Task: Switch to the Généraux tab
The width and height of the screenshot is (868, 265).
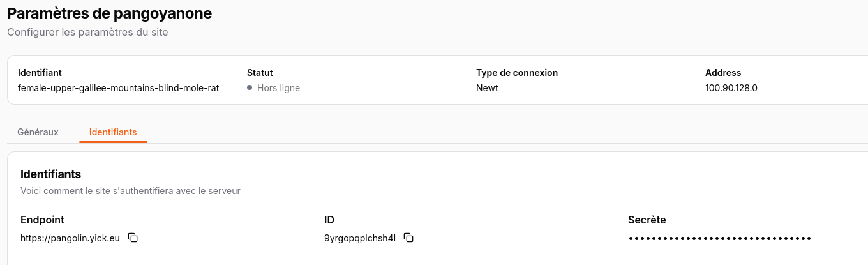Action: [x=38, y=132]
